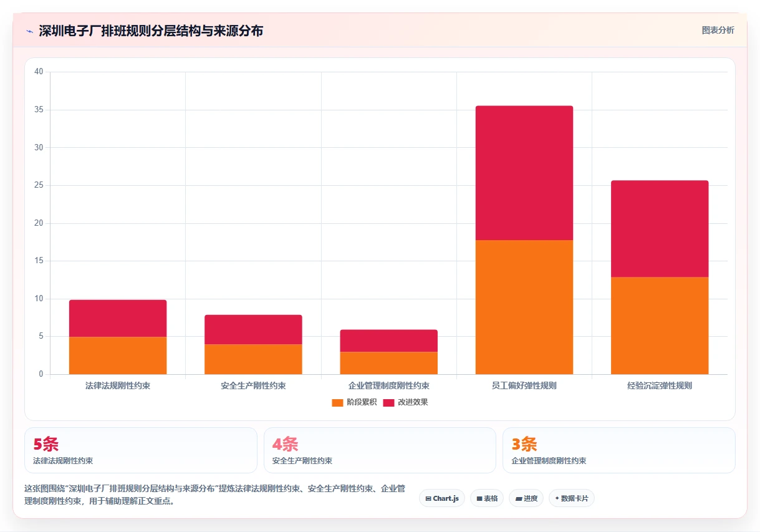Open the 4条 安全生产刚性约束 data card

coord(380,450)
